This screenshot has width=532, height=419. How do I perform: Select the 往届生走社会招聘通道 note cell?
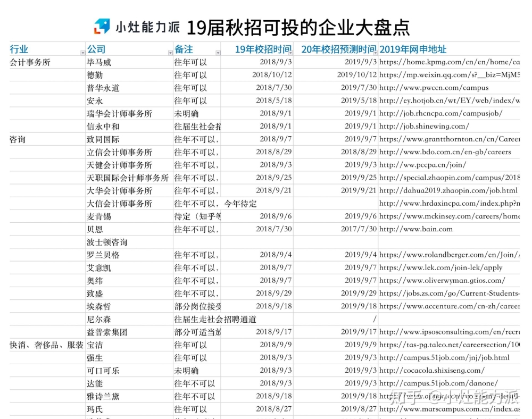tap(215, 320)
